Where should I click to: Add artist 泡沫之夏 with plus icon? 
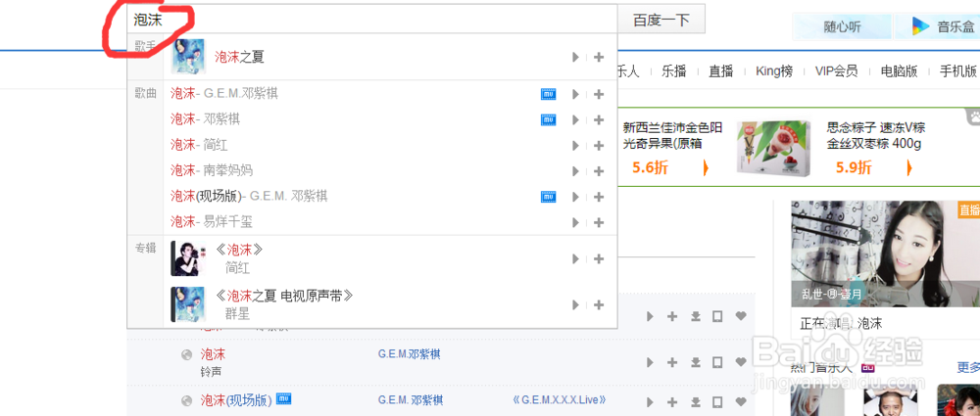coord(599,58)
